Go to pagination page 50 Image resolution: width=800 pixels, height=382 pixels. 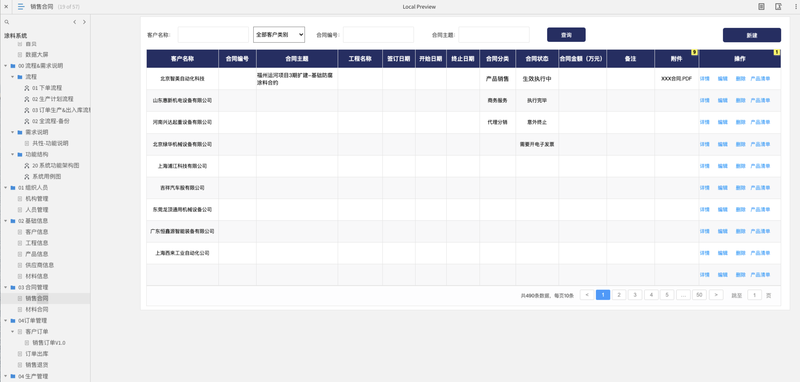click(699, 295)
